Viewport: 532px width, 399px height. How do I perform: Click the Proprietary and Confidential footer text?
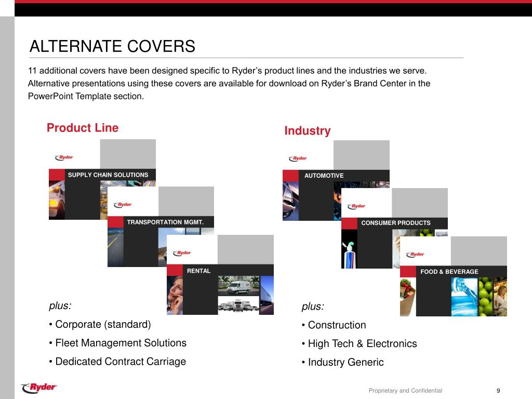click(x=405, y=391)
